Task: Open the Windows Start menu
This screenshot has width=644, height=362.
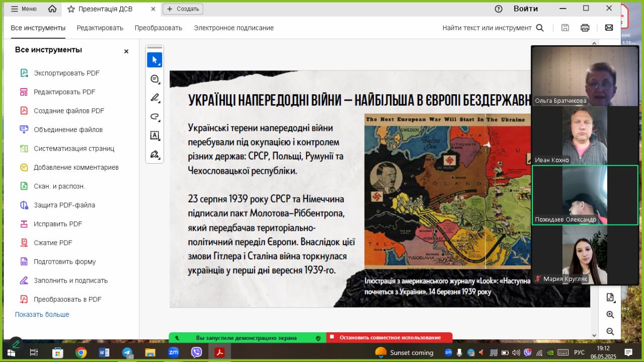Action: (x=11, y=352)
